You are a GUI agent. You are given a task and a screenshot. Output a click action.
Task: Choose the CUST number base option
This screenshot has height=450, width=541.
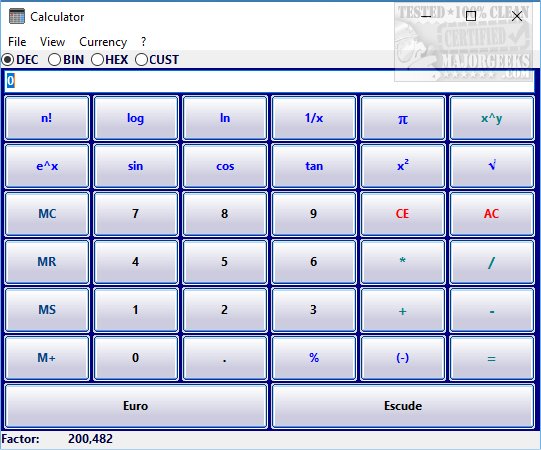coord(157,60)
